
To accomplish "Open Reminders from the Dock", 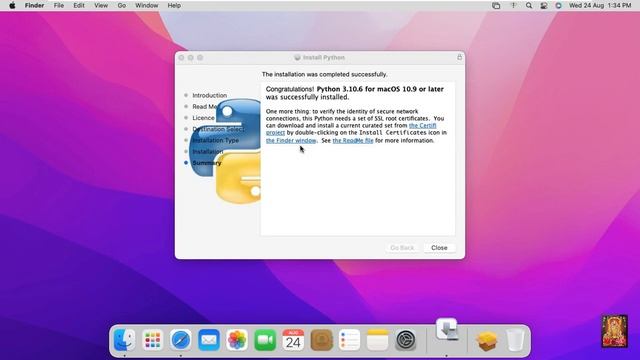I will (x=350, y=340).
